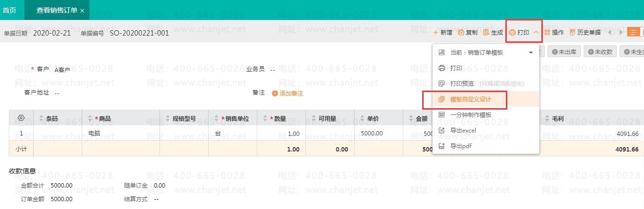Screen dimensions: 644x209
Task: Switch to the orange list view toggle
Action: (633, 33)
